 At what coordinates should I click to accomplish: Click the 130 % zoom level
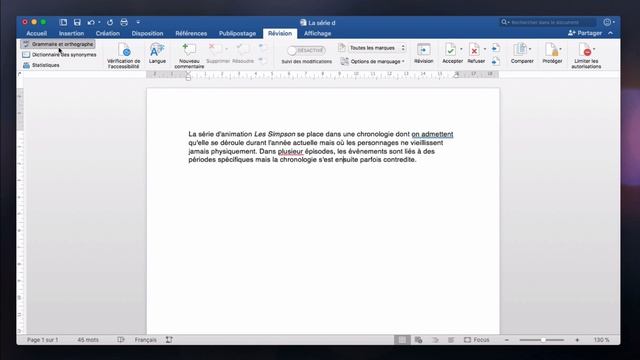pos(602,340)
